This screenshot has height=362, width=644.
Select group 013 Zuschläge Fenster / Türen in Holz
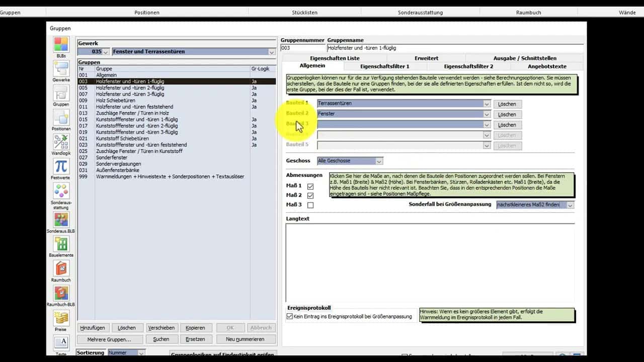(x=177, y=113)
